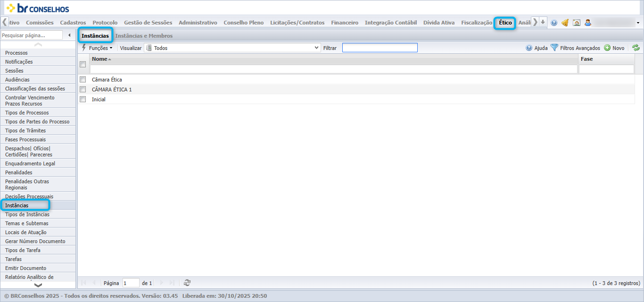Collapse the sidebar with the left triangle

click(70, 35)
